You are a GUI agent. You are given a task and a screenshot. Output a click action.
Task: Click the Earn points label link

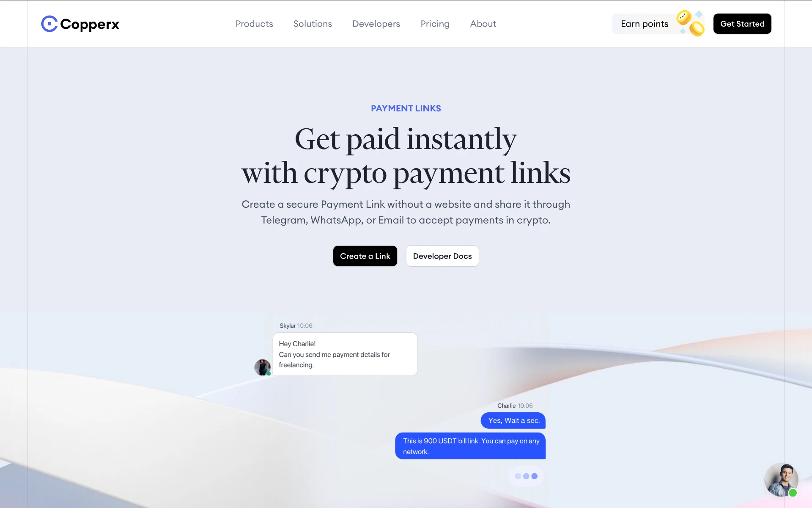tap(644, 23)
